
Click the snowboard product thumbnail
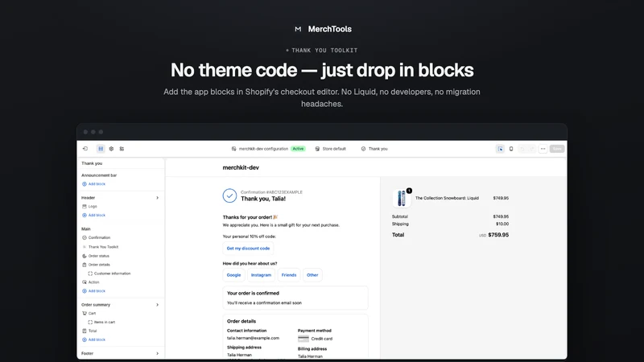point(401,198)
